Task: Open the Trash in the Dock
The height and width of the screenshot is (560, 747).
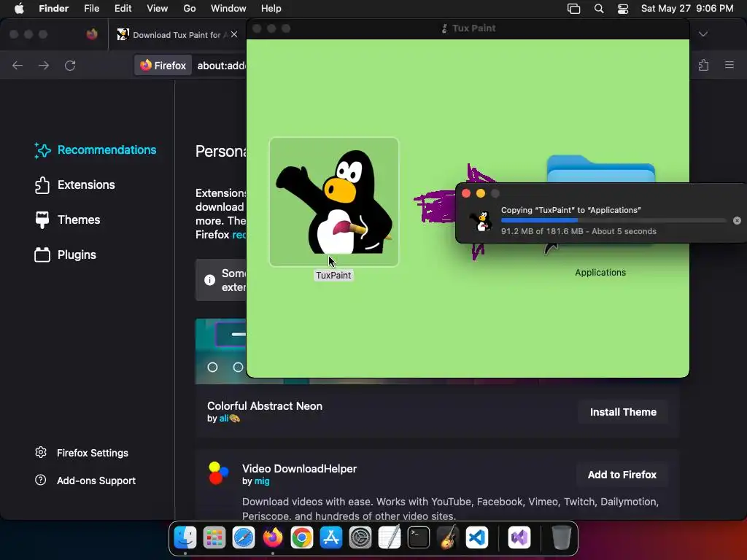Action: pos(561,537)
